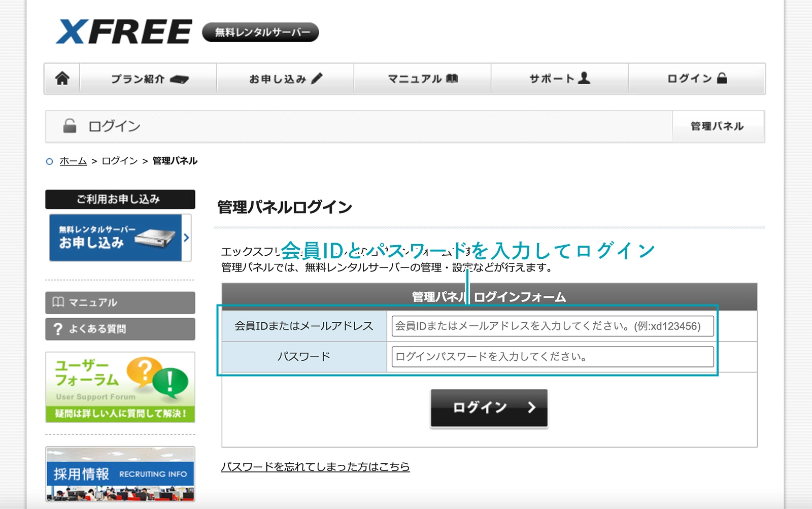Select the 管理パネル tab
The height and width of the screenshot is (509, 812).
(x=718, y=126)
